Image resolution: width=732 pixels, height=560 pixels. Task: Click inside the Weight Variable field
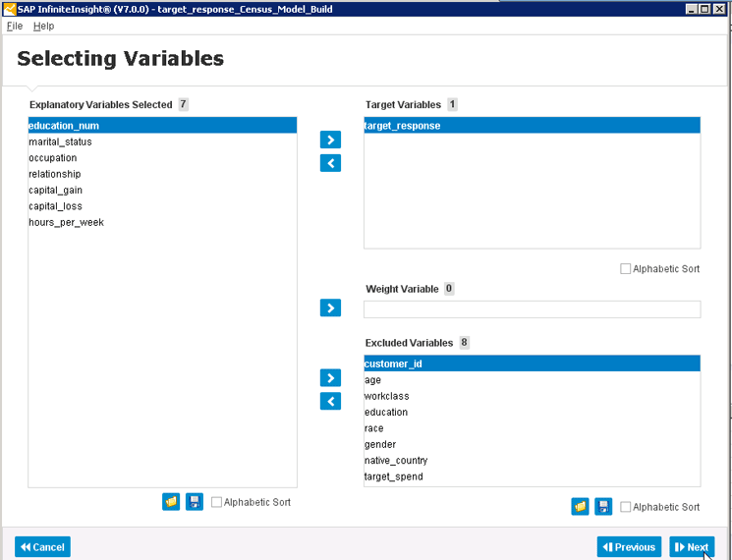click(533, 309)
